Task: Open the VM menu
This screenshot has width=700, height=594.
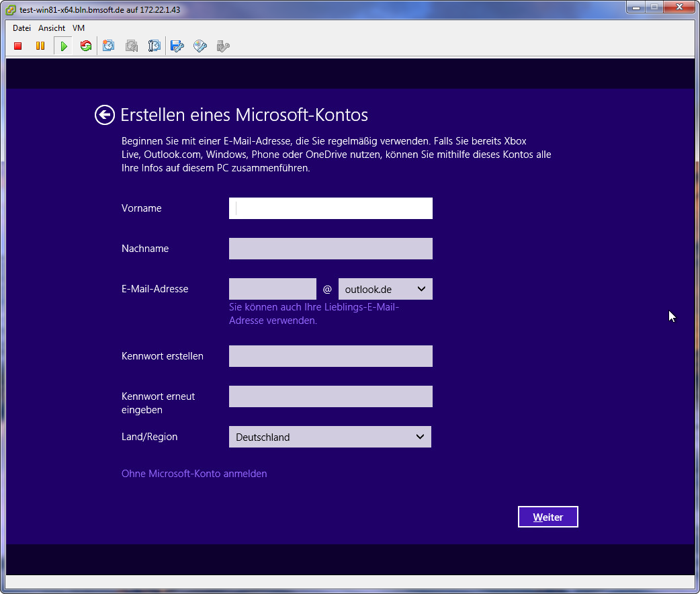Action: click(79, 28)
